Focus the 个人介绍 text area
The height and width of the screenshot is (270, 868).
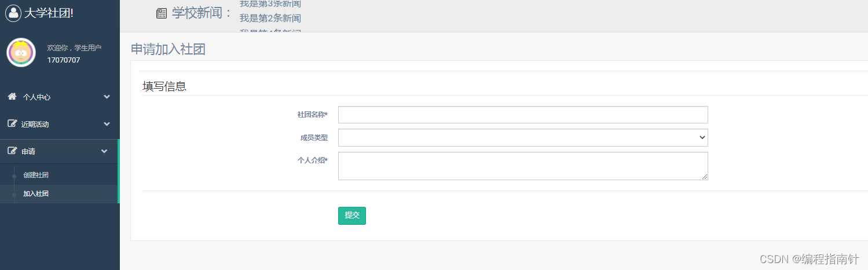(523, 166)
